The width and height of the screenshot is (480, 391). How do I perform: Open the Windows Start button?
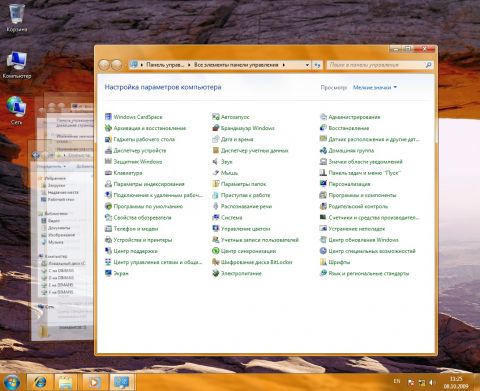(11, 382)
